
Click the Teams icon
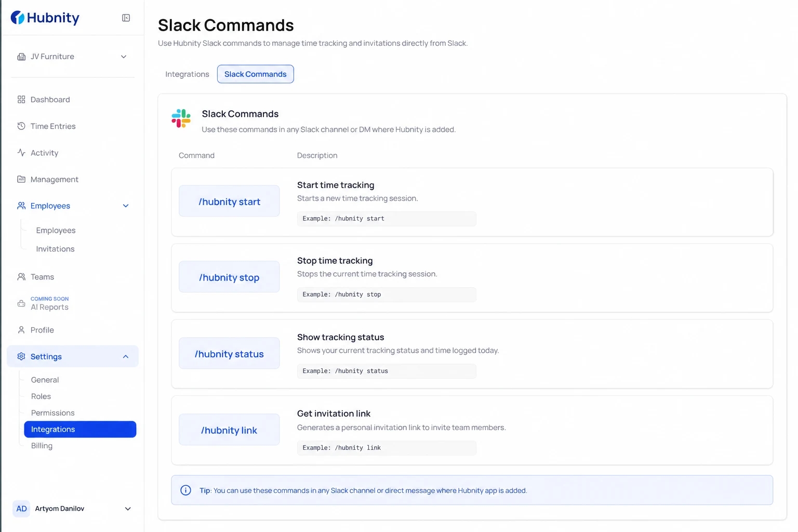[x=21, y=277]
